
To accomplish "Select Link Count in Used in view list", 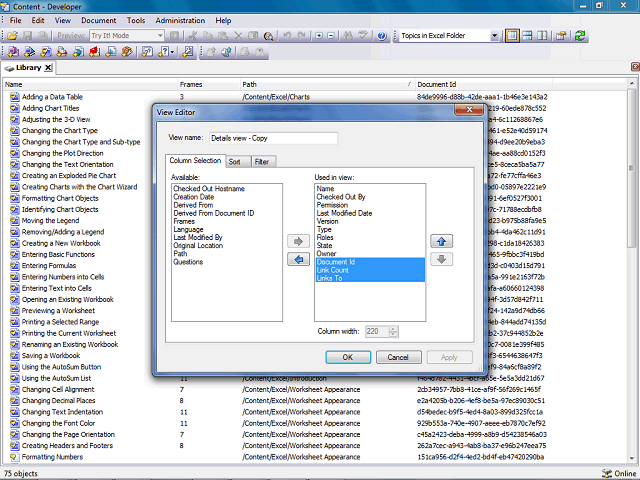I will coord(332,270).
